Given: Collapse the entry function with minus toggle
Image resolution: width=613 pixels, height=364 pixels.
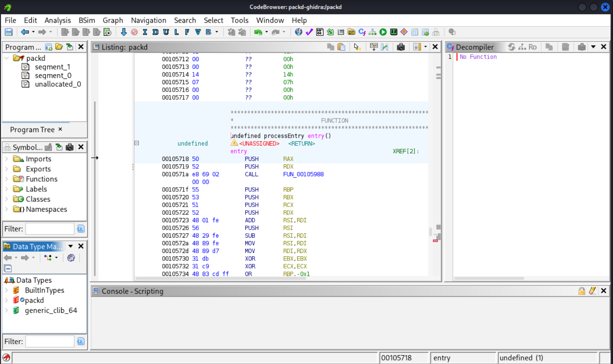Looking at the screenshot, I should pos(137,143).
